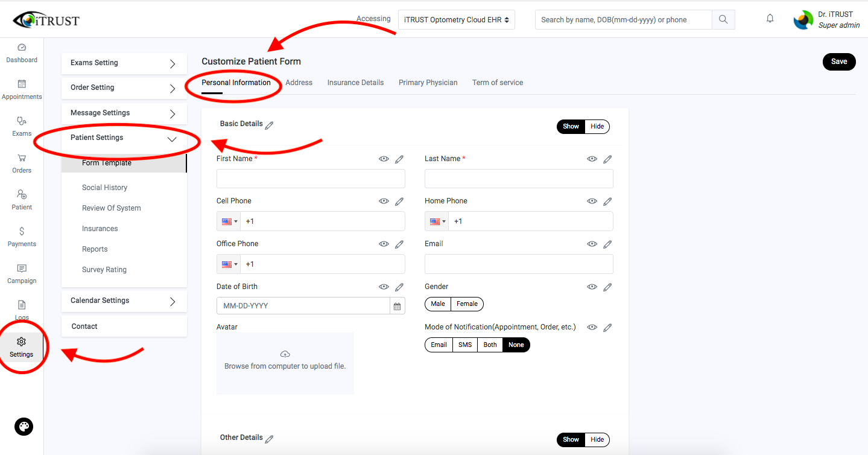This screenshot has width=868, height=455.
Task: Click the Logs icon in sidebar
Action: click(x=22, y=310)
